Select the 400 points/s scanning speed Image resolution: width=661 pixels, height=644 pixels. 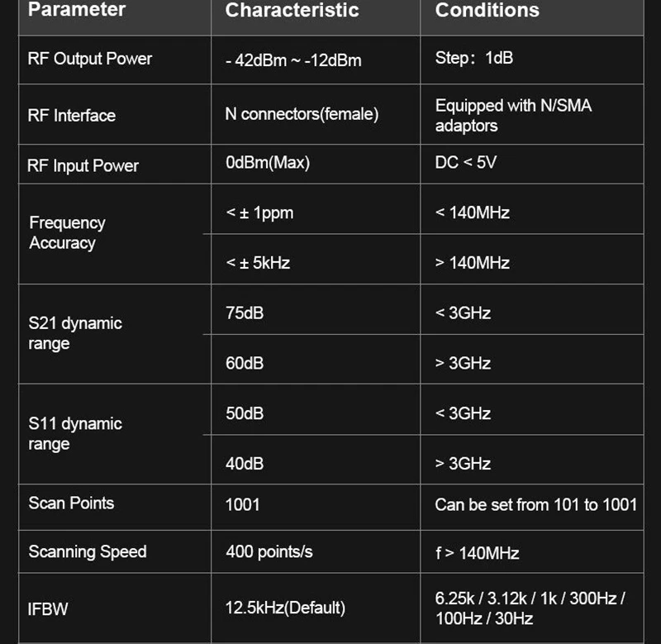pyautogui.click(x=269, y=552)
